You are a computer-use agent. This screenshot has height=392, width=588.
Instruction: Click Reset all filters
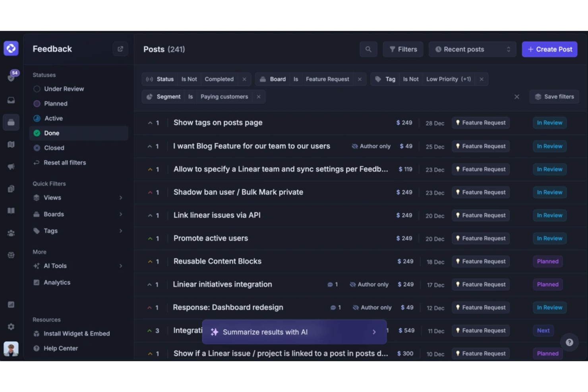tap(79, 163)
